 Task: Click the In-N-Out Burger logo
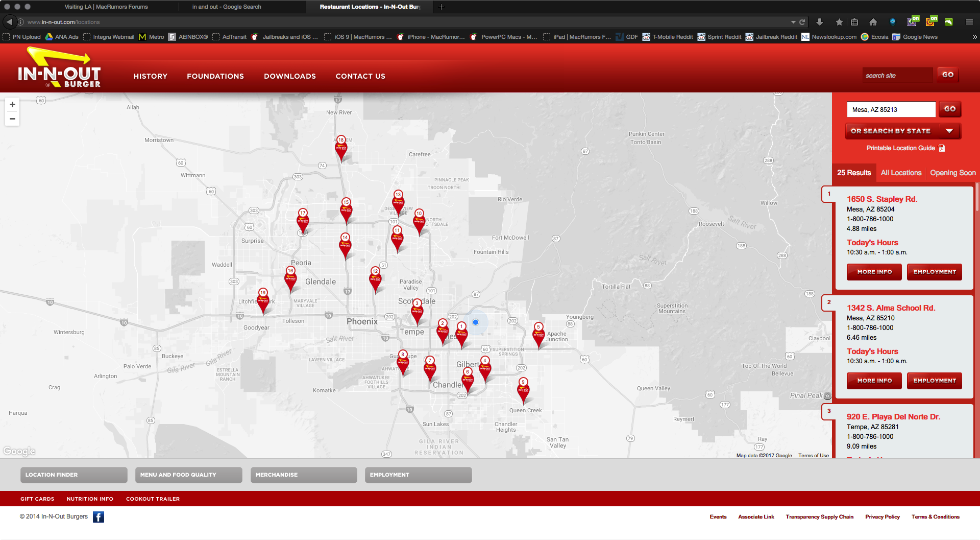point(59,68)
